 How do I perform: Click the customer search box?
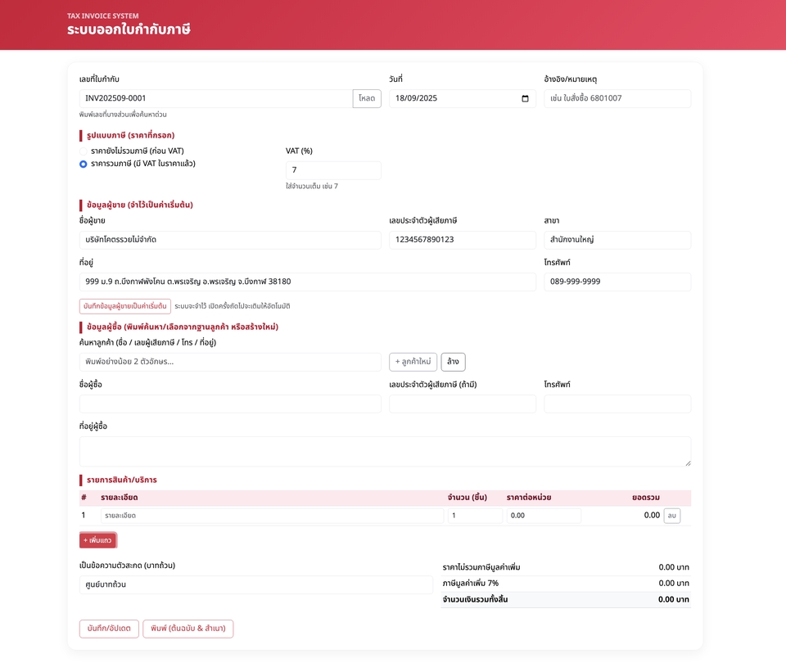tap(230, 362)
